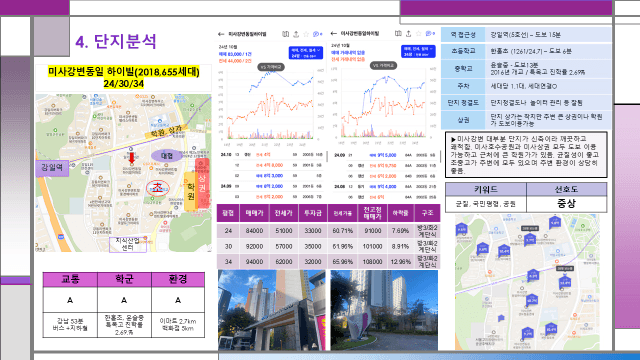Click the 60.71% ratio cell
Viewport: 640px width, 360px height.
[x=342, y=231]
